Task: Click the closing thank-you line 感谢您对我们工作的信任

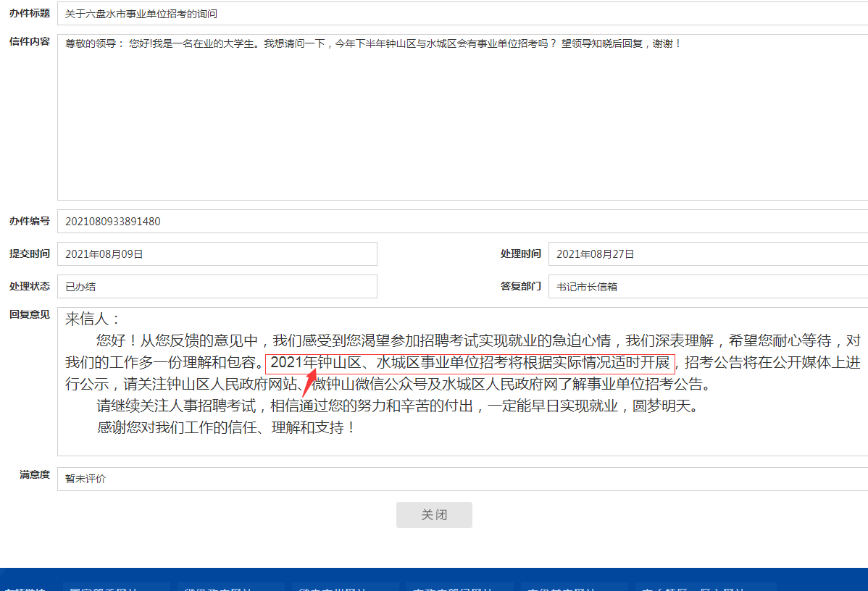Action: [x=226, y=427]
